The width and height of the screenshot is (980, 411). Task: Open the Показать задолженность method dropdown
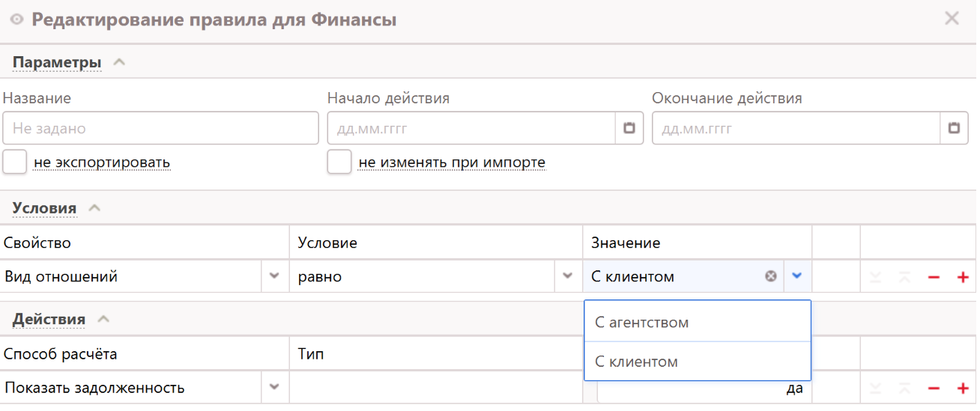(274, 387)
